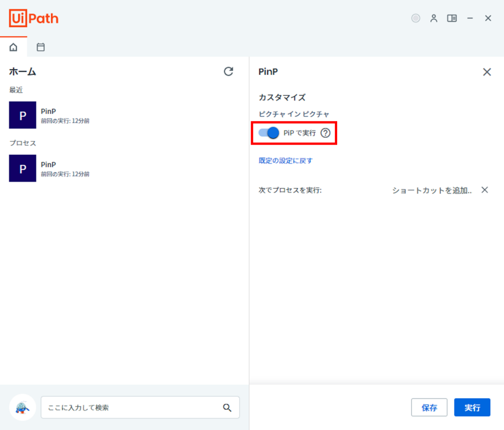Click the ホーム heading

point(22,71)
